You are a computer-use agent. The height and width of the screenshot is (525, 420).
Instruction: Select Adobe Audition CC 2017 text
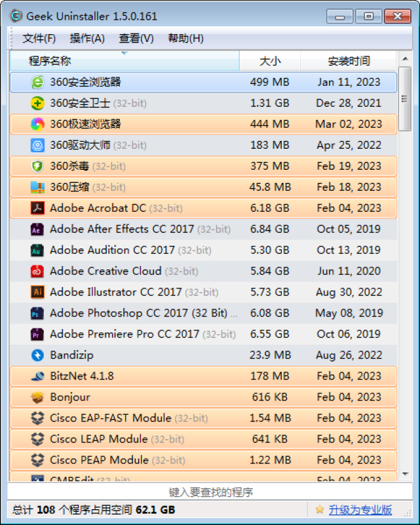click(x=112, y=250)
